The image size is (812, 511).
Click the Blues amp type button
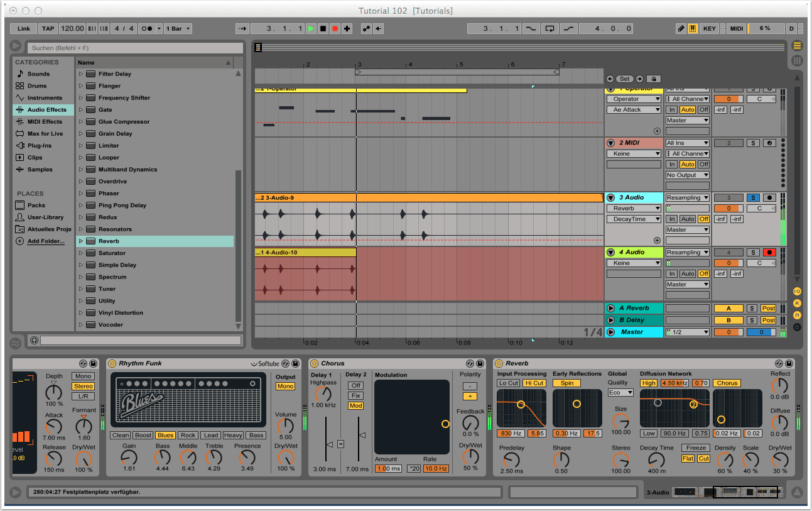[166, 435]
